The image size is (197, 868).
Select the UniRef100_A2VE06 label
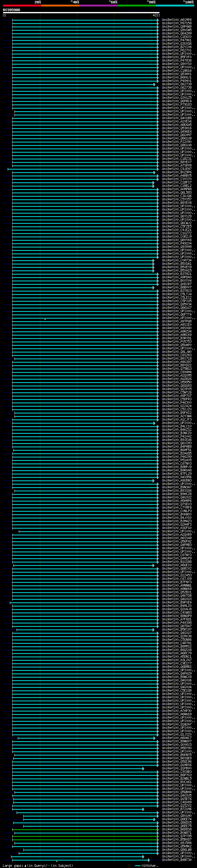click(x=177, y=122)
